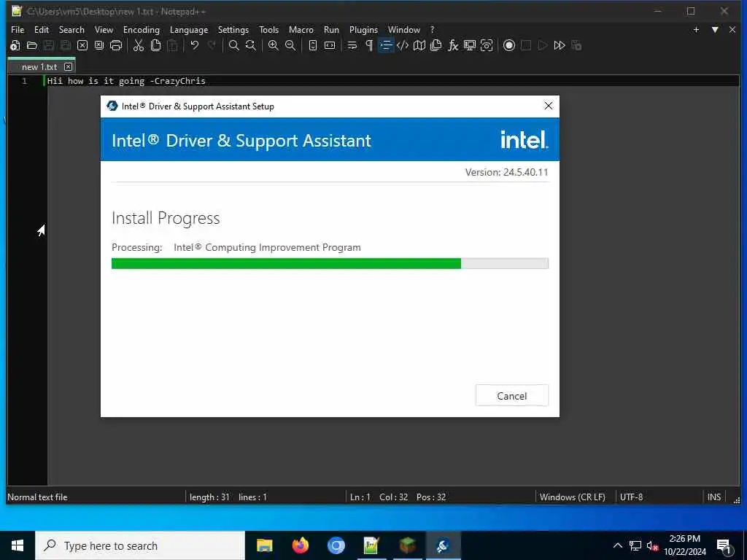Open File Explorer from the taskbar
The image size is (747, 560).
[264, 545]
